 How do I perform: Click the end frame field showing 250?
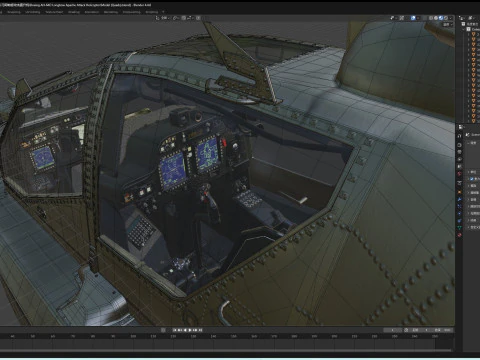point(443,330)
